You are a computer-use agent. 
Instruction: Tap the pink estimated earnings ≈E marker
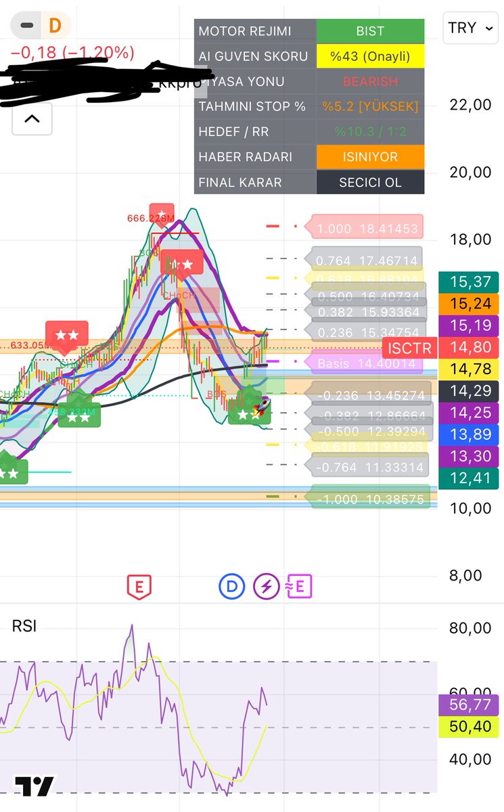(298, 587)
